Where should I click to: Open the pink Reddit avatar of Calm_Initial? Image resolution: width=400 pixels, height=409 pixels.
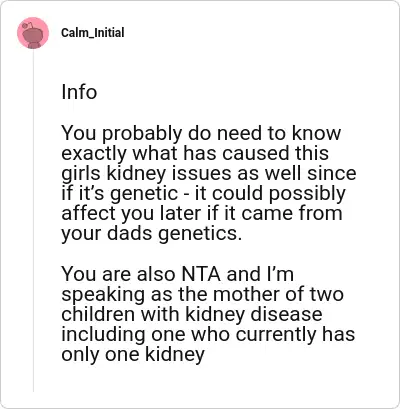tap(33, 33)
